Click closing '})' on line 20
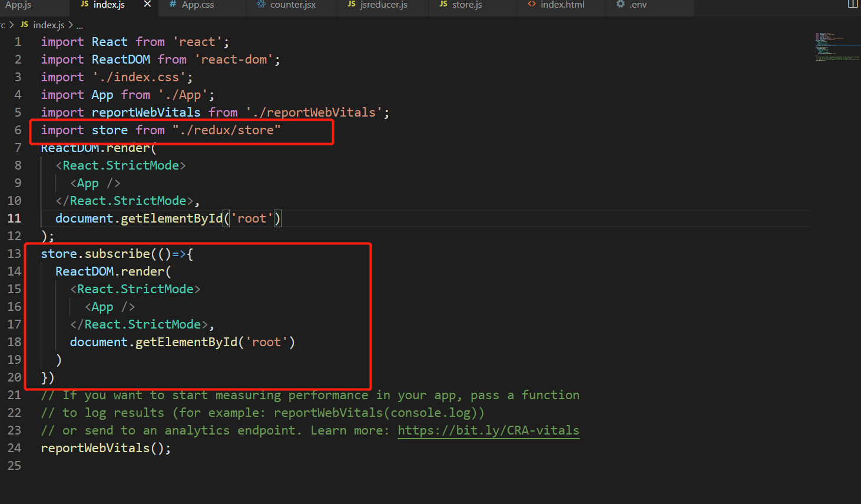This screenshot has width=861, height=504. (48, 377)
